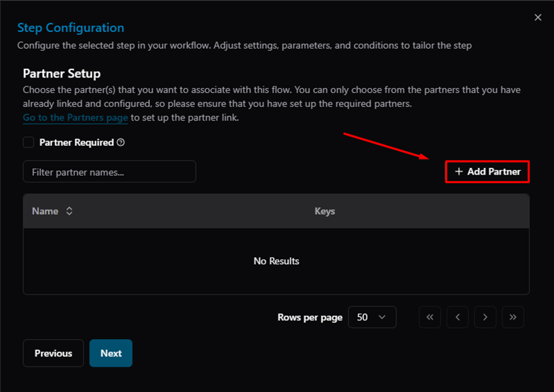The image size is (554, 392).
Task: Click the Previous step button
Action: [x=54, y=353]
